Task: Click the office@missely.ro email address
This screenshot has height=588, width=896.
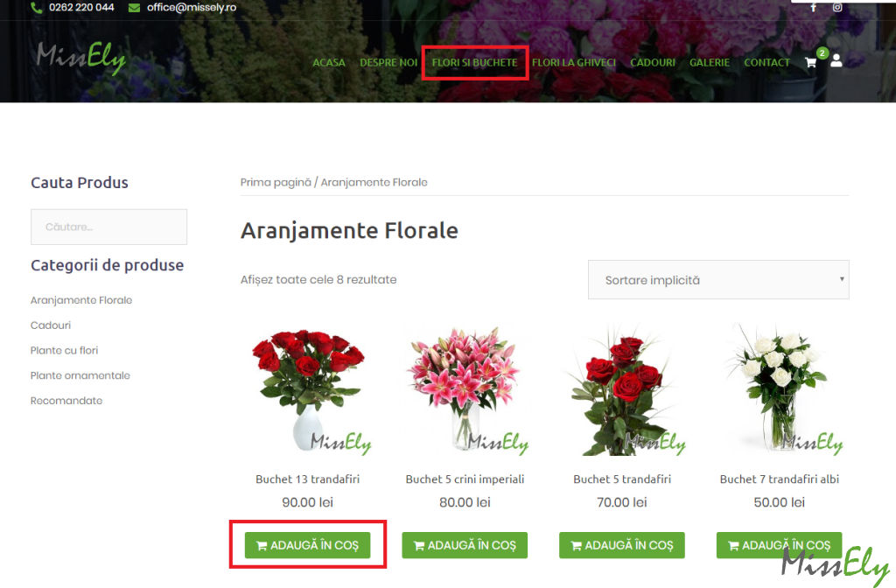Action: 192,8
